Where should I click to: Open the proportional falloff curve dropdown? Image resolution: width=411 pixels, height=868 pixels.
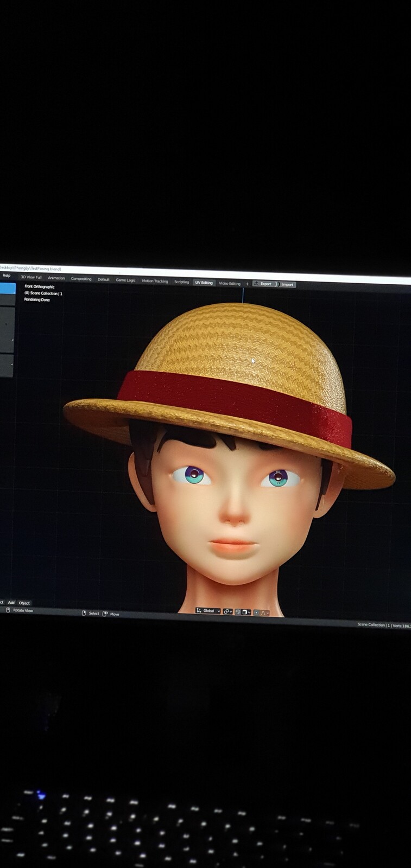point(264,612)
